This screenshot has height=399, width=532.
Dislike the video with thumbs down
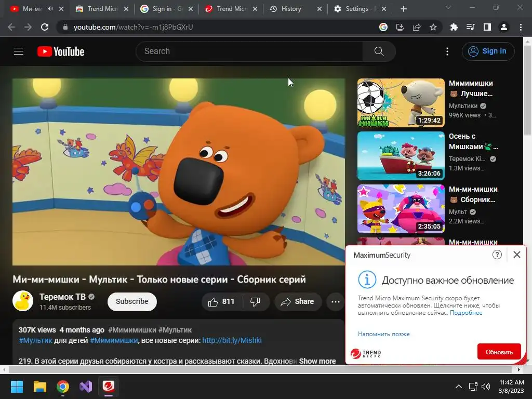coord(255,302)
